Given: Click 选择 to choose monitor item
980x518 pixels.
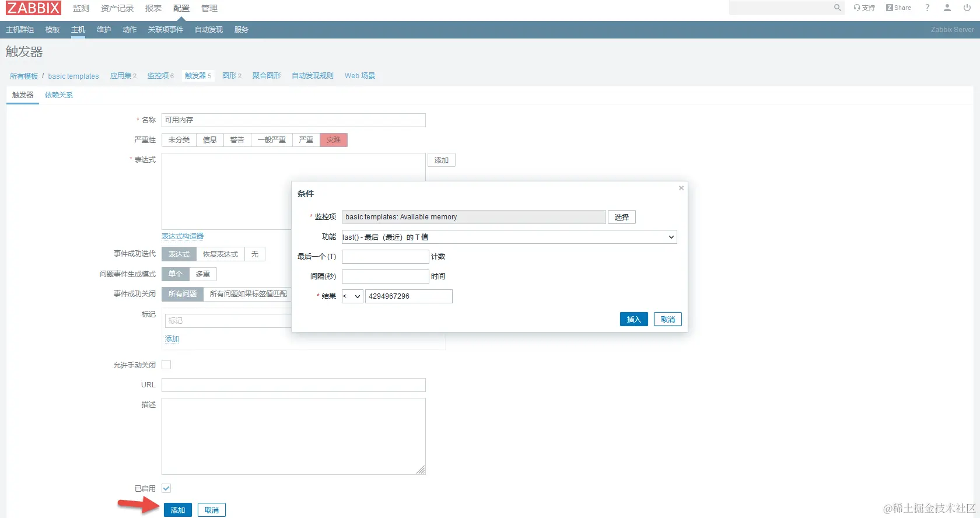Looking at the screenshot, I should [x=622, y=217].
